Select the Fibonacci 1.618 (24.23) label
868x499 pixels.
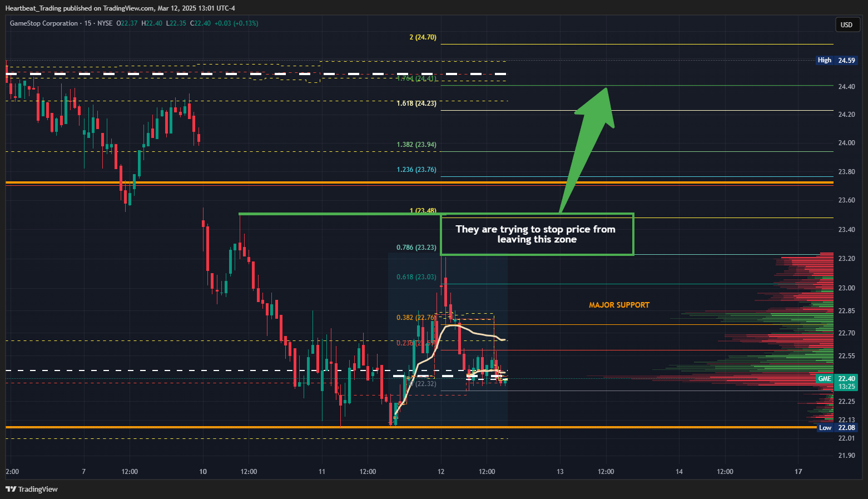416,103
